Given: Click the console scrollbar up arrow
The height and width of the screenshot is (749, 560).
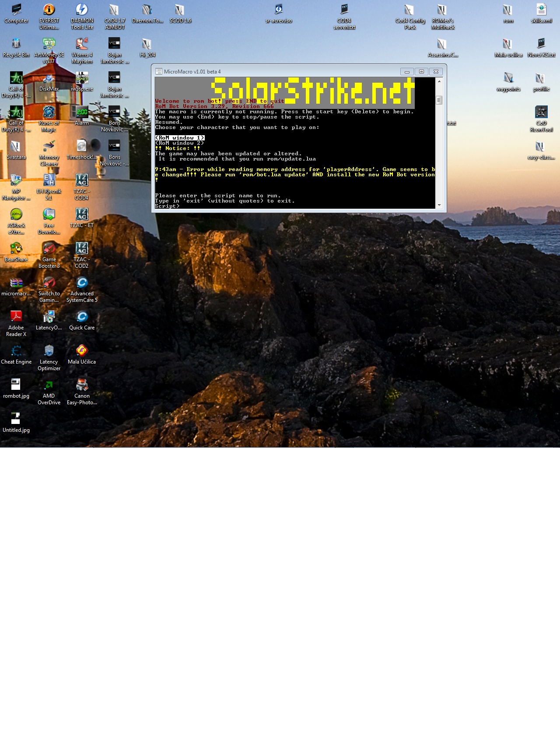Looking at the screenshot, I should (x=439, y=81).
